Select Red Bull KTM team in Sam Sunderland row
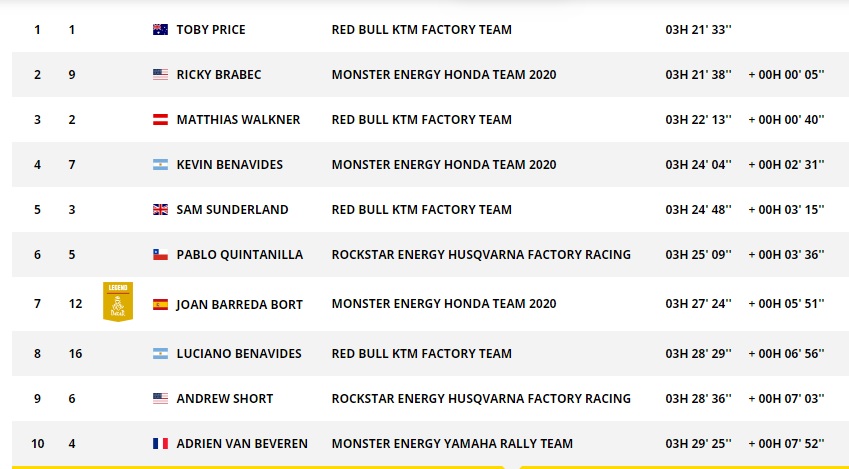The image size is (849, 469). (x=422, y=210)
